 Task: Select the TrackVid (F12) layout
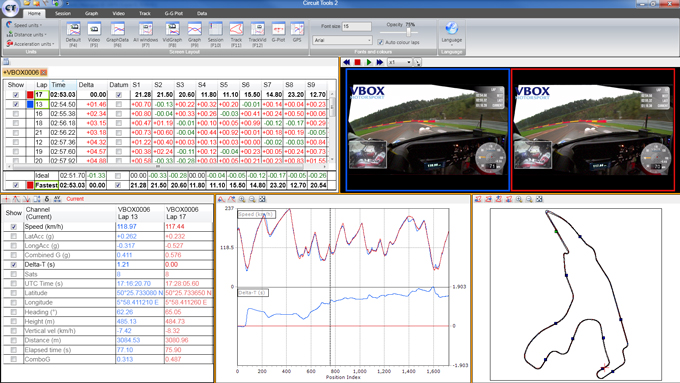[257, 34]
